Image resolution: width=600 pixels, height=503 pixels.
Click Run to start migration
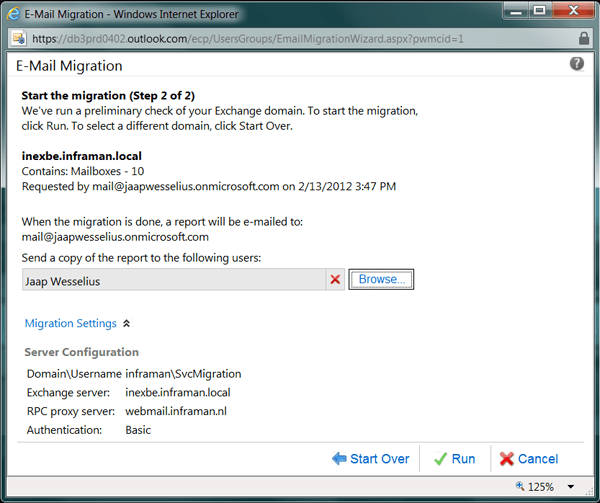click(455, 458)
